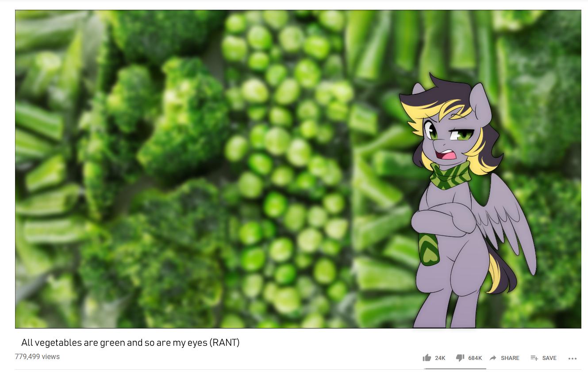The height and width of the screenshot is (375, 588).
Task: Click the SAVE label
Action: 550,358
